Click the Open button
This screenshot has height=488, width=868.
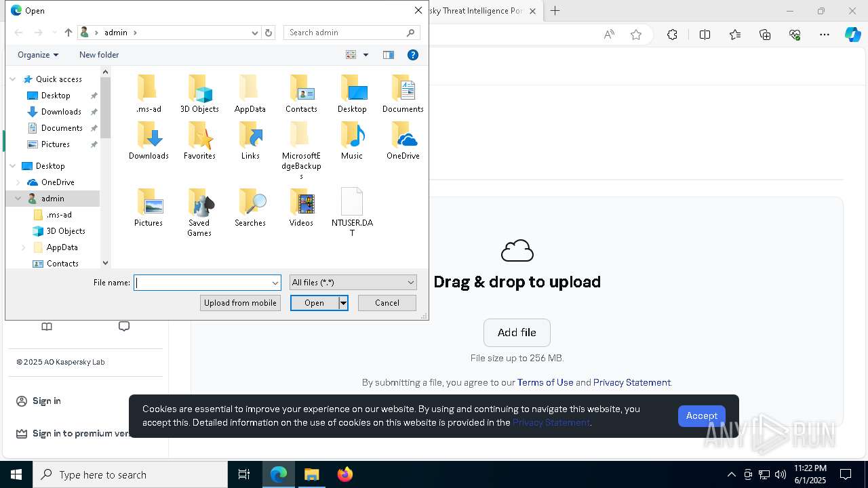click(314, 303)
